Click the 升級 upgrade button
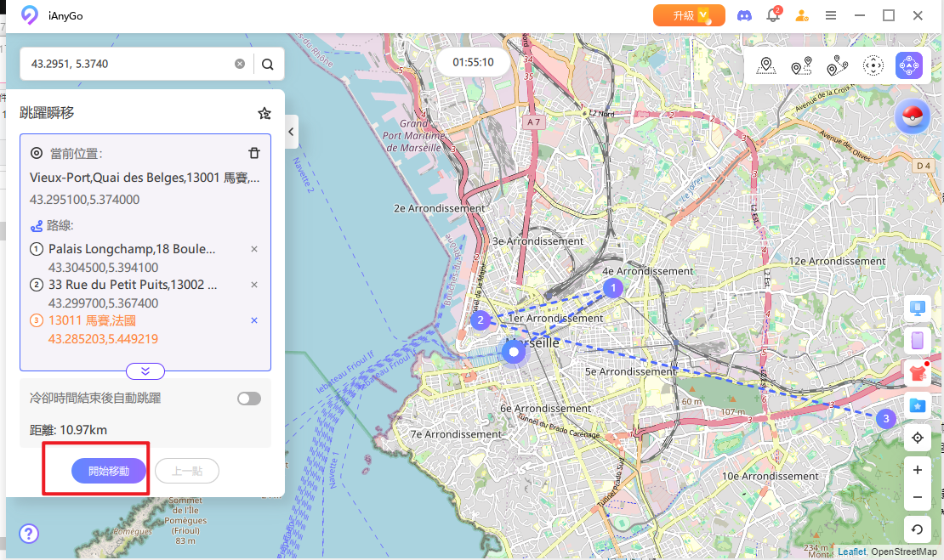Screen dimensions: 944x560 point(689,15)
